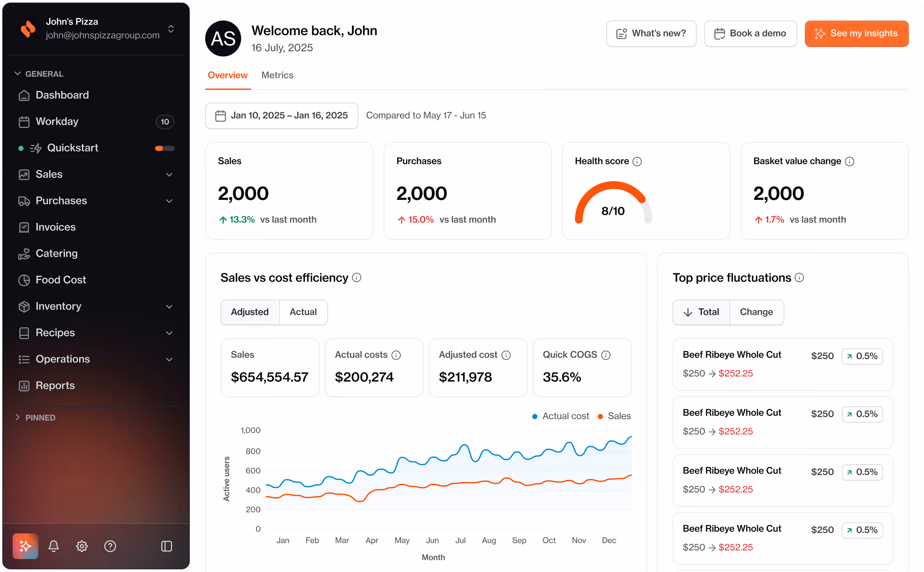Toggle the Sales legend dot

tap(600, 416)
